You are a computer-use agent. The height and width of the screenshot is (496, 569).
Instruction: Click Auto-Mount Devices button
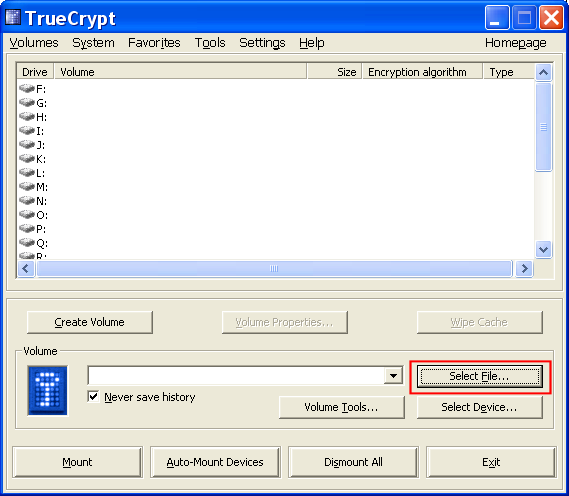tap(215, 462)
